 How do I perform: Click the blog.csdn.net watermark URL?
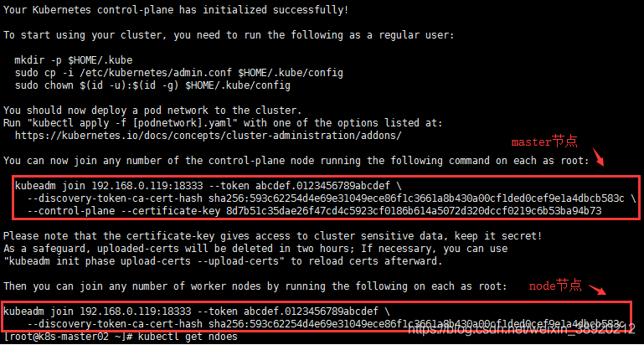523,328
